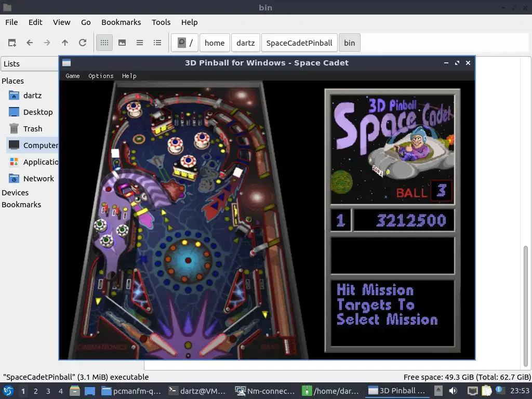Switch to detailed list view mode

coord(157,43)
